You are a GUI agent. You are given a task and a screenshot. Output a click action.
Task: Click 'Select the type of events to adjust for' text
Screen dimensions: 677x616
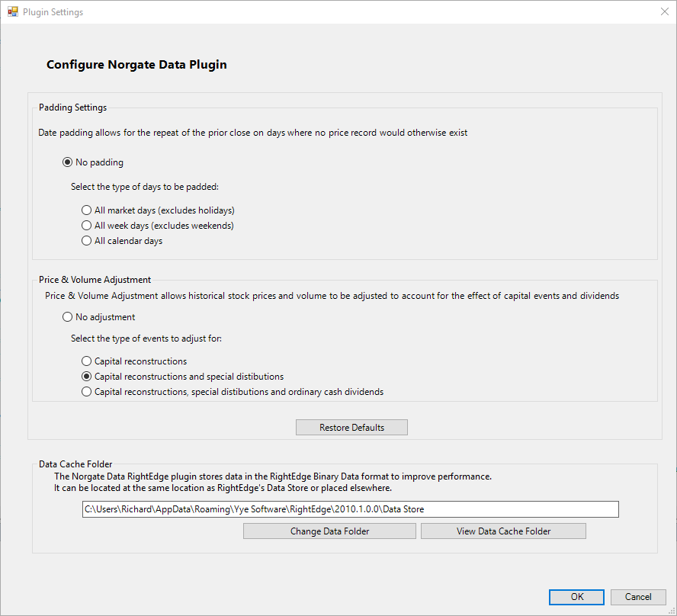click(x=146, y=338)
